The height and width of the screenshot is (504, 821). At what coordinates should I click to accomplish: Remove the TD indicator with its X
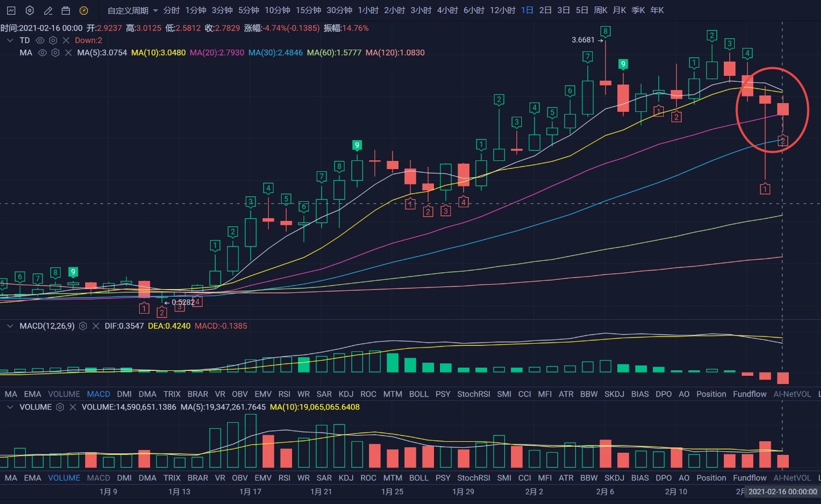click(66, 40)
